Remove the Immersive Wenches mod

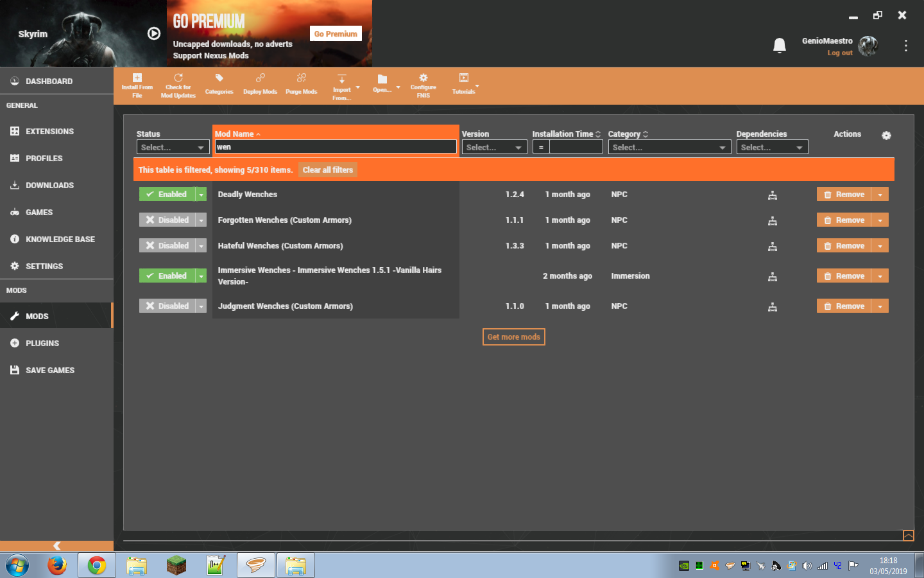pyautogui.click(x=844, y=276)
